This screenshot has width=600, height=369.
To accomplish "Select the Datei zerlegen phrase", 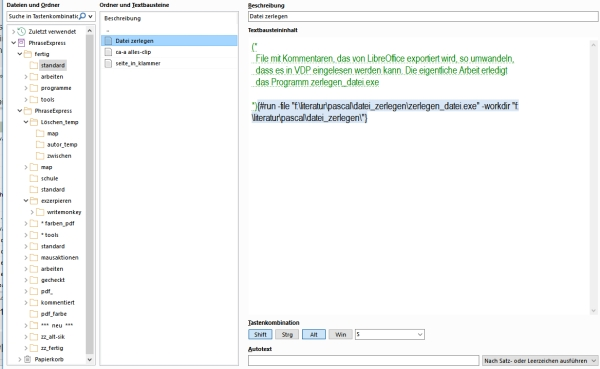I will [x=169, y=41].
